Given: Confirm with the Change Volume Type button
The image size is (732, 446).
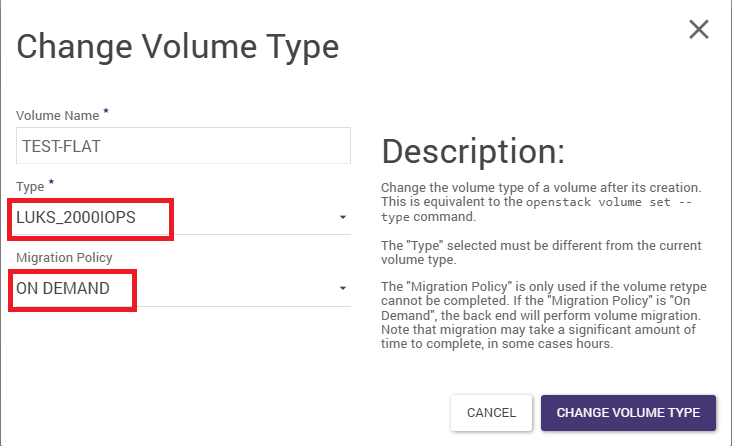Looking at the screenshot, I should [x=628, y=412].
